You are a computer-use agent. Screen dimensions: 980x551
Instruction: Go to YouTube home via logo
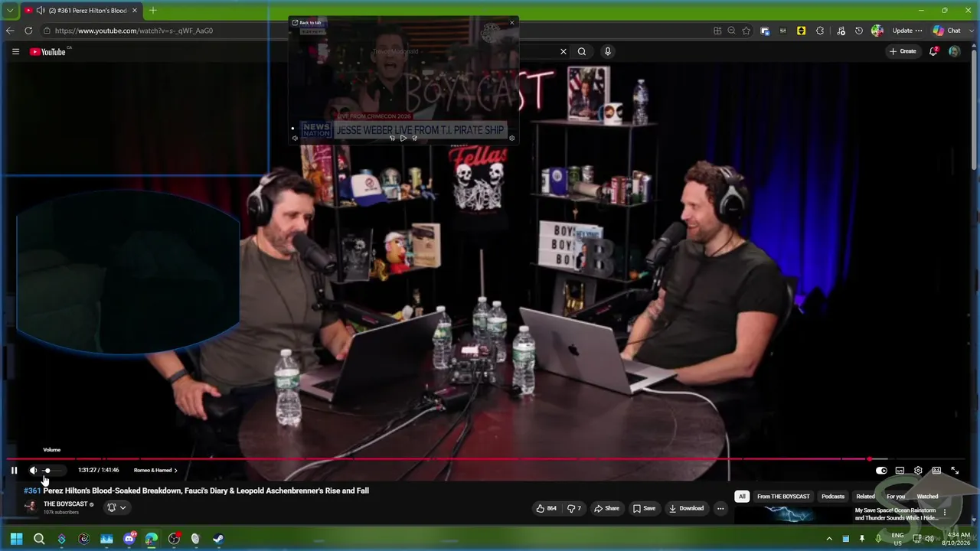click(48, 51)
